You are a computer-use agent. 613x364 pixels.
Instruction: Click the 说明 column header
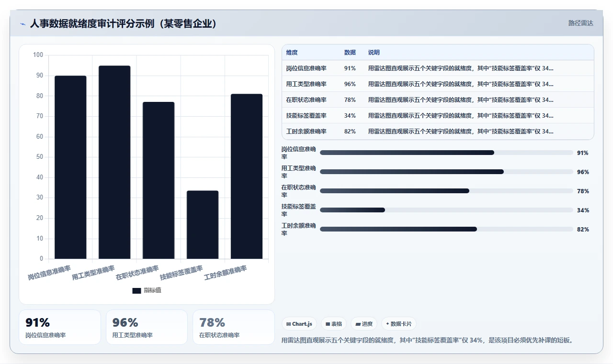click(374, 53)
